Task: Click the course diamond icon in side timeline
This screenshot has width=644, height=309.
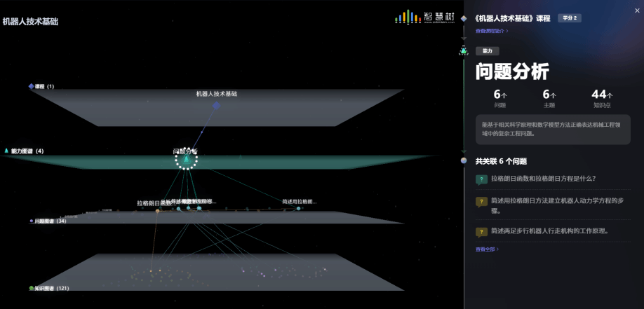Action: pyautogui.click(x=464, y=18)
